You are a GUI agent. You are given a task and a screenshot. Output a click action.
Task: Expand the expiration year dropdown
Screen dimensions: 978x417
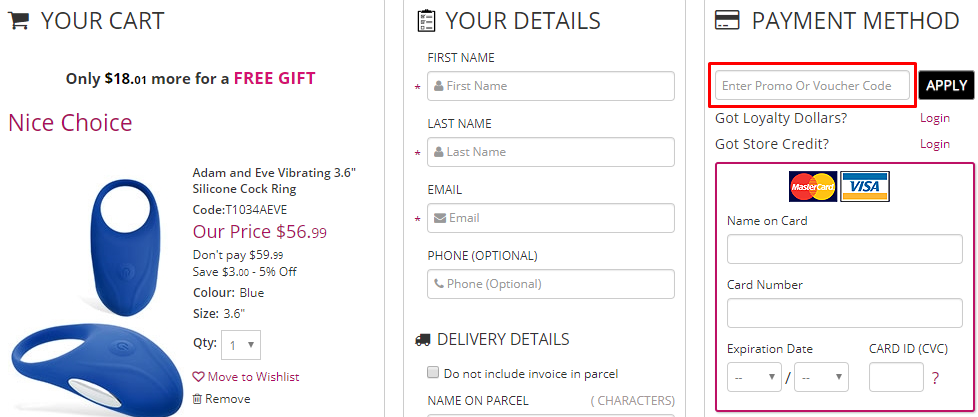[821, 378]
